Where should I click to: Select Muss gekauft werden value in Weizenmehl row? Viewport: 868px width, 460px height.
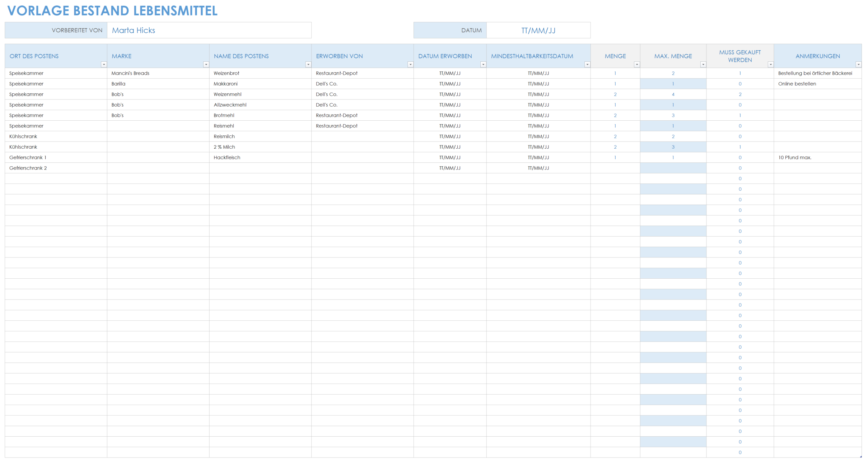point(740,94)
